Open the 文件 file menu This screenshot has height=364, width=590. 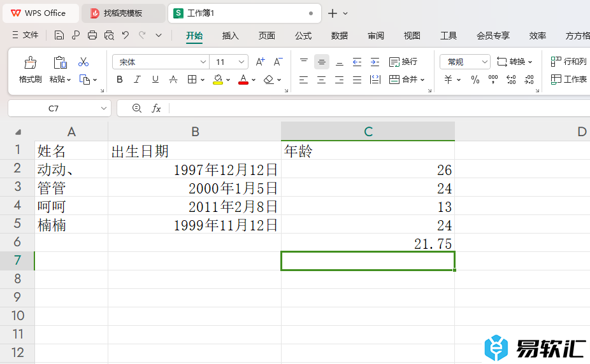(x=25, y=35)
